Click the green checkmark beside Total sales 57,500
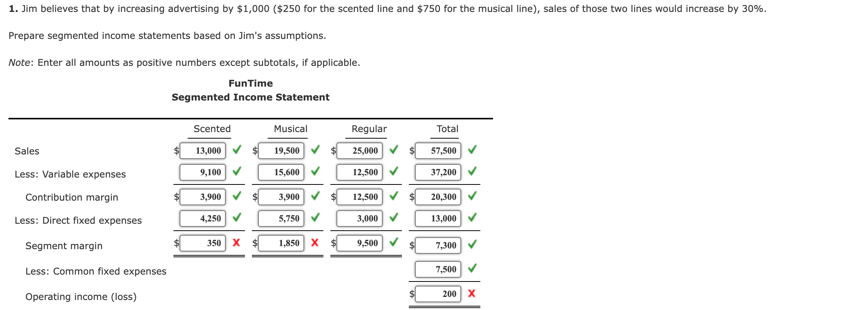The image size is (868, 310). (472, 151)
